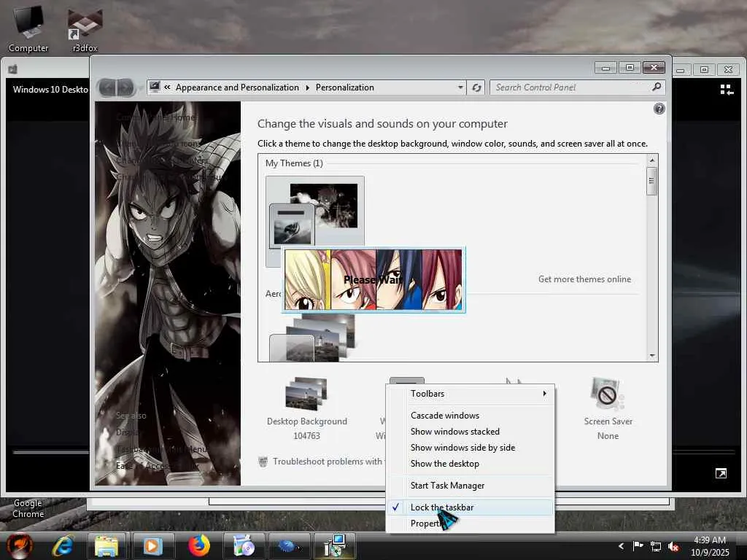
Task: Focus the Search Control Panel field
Action: click(x=570, y=87)
